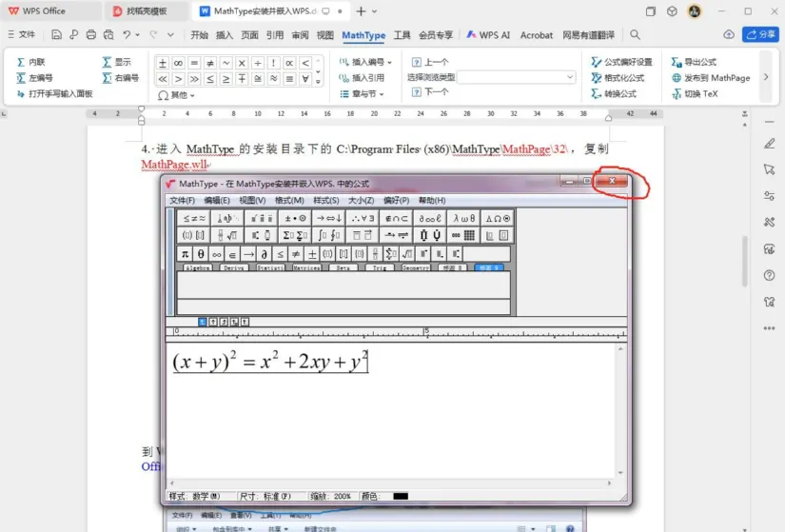
Task: Open MathType Greek uppercase palette (ΛΩ)
Action: tap(498, 218)
